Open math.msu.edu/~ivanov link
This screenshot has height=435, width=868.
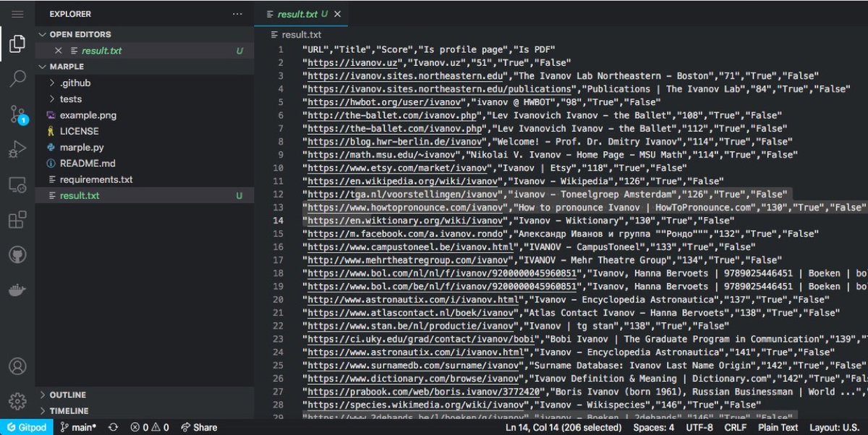click(x=382, y=155)
